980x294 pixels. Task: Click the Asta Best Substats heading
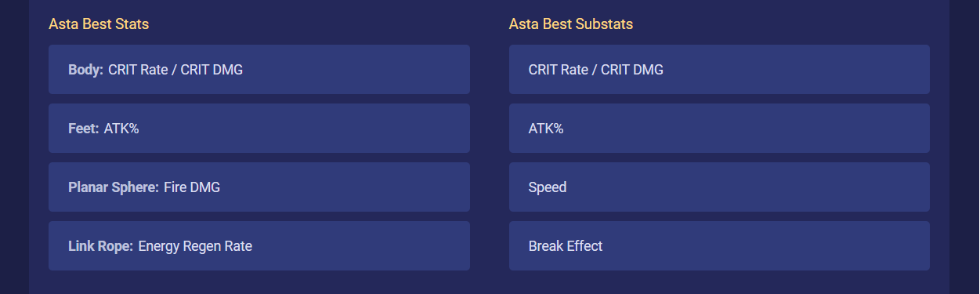pyautogui.click(x=571, y=24)
